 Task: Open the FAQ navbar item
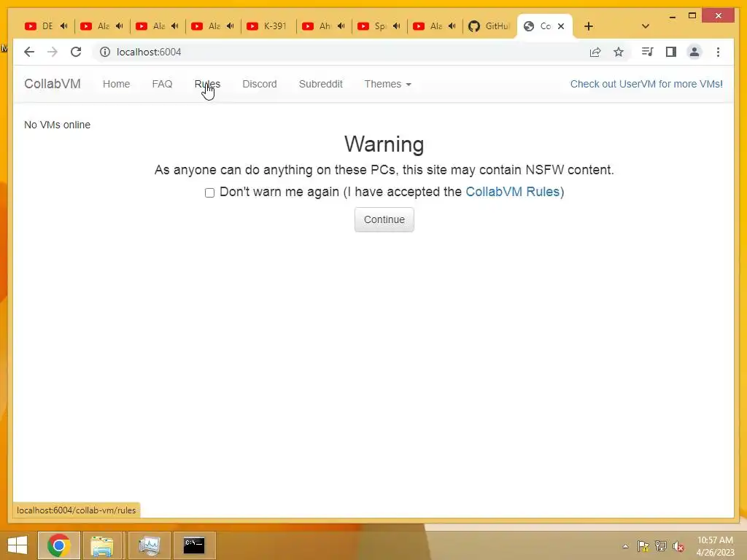pos(162,84)
